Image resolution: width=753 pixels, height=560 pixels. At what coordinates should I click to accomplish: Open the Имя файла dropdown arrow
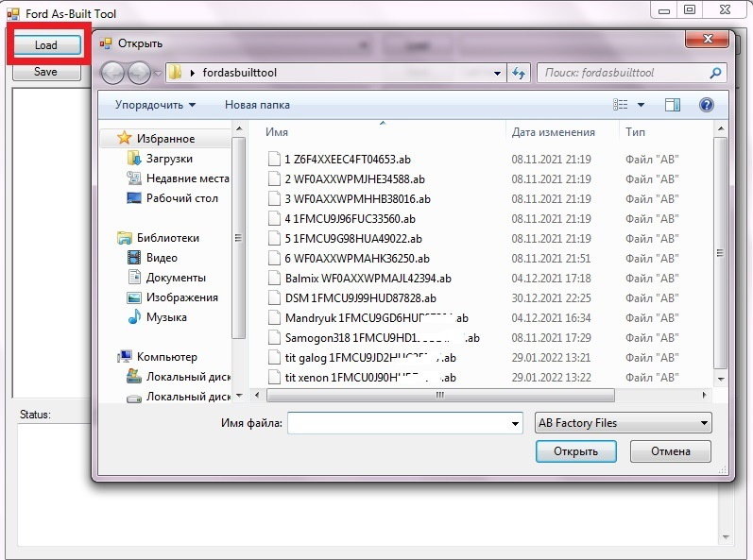tap(515, 423)
